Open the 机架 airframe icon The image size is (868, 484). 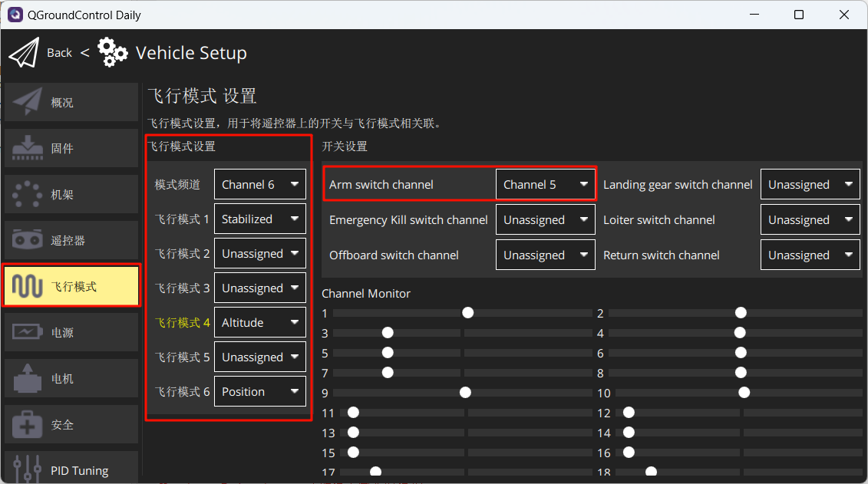coord(28,195)
